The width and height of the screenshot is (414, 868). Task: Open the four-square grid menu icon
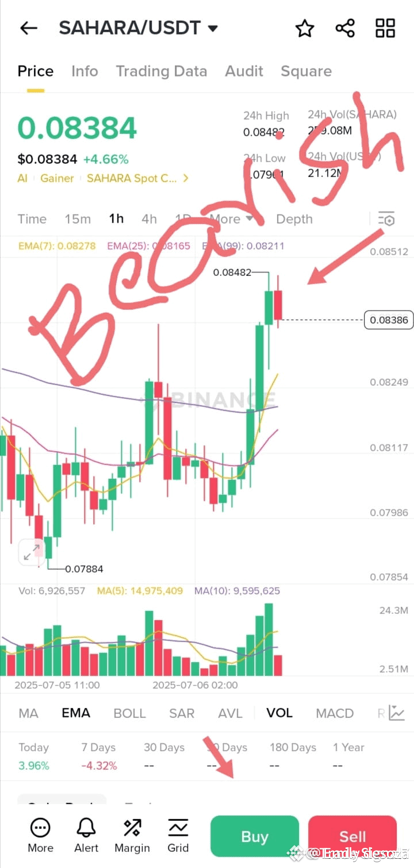[385, 28]
